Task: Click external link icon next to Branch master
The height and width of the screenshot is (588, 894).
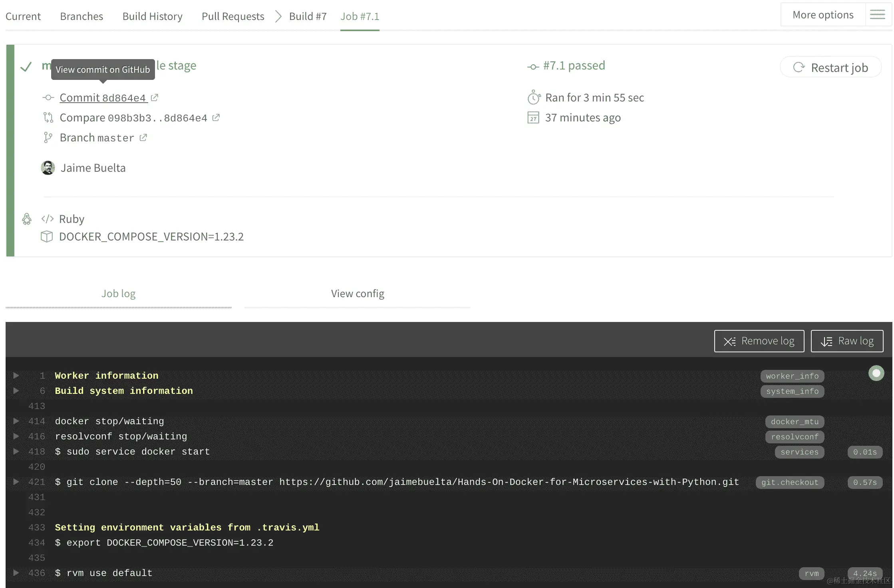Action: pyautogui.click(x=143, y=137)
